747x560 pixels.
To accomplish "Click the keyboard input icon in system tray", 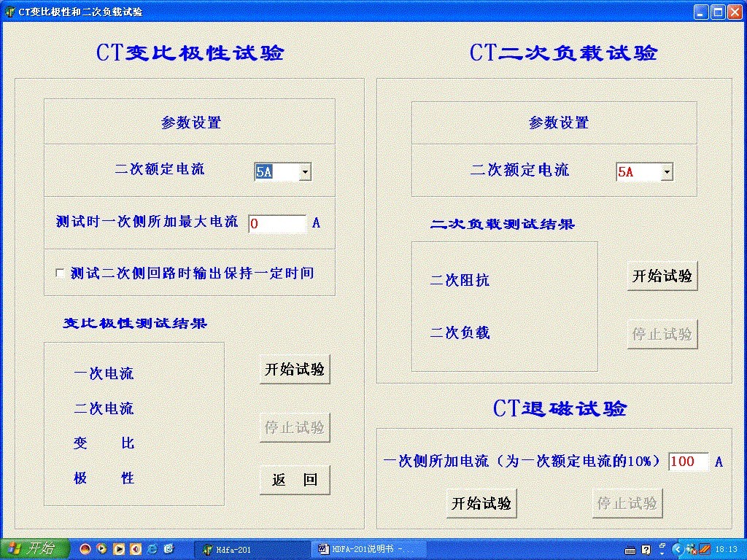I will [630, 549].
